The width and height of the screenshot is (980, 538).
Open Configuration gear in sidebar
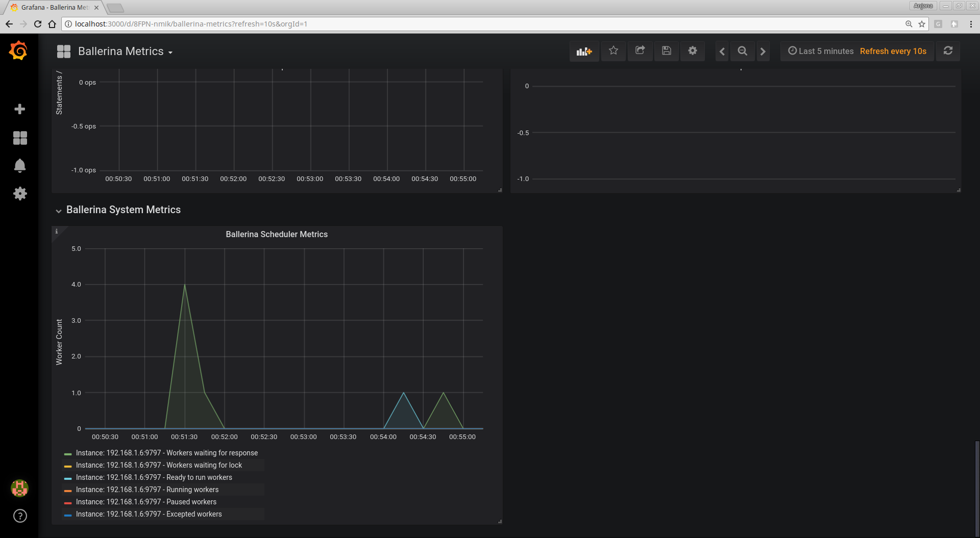pos(20,194)
